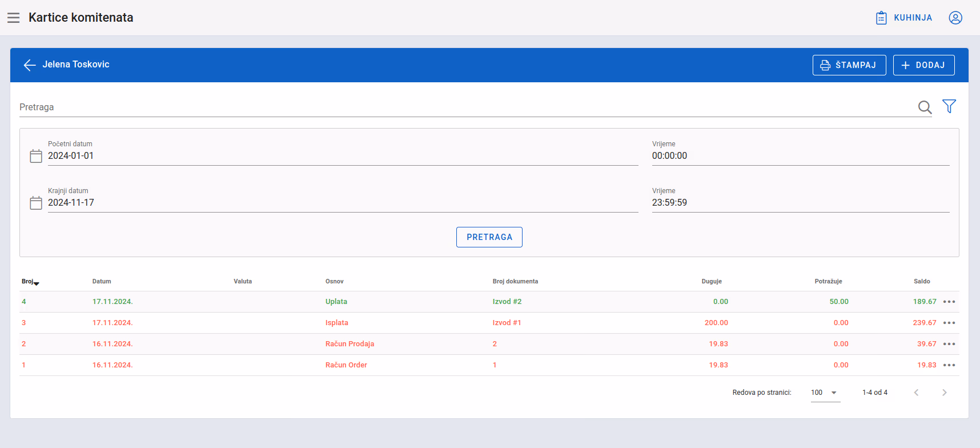
Task: Click the saldo value 239.67
Action: tap(925, 323)
